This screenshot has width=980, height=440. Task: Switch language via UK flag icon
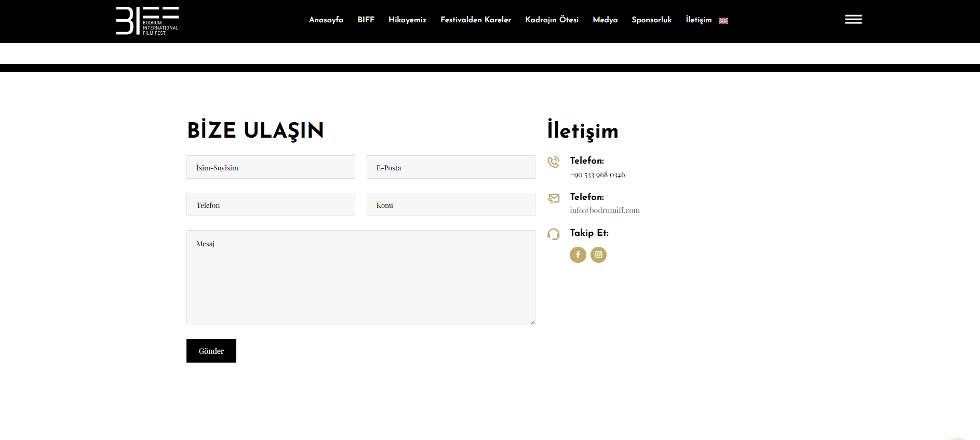(723, 21)
